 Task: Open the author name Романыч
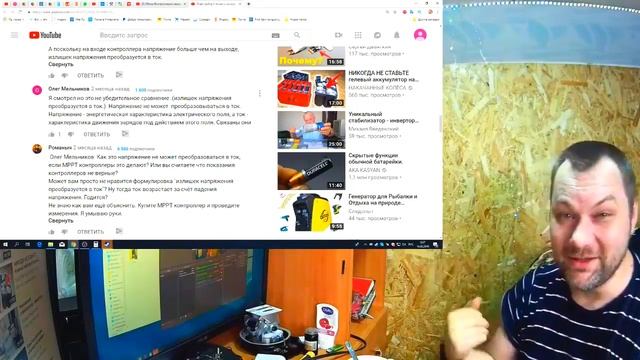[60, 148]
